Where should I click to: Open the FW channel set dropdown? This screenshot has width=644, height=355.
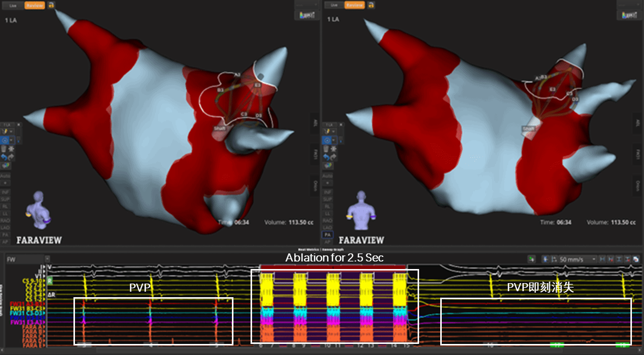tap(25, 259)
